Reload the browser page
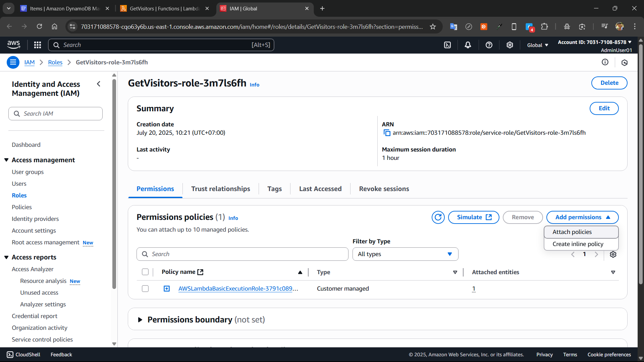Image resolution: width=644 pixels, height=362 pixels. tap(39, 26)
